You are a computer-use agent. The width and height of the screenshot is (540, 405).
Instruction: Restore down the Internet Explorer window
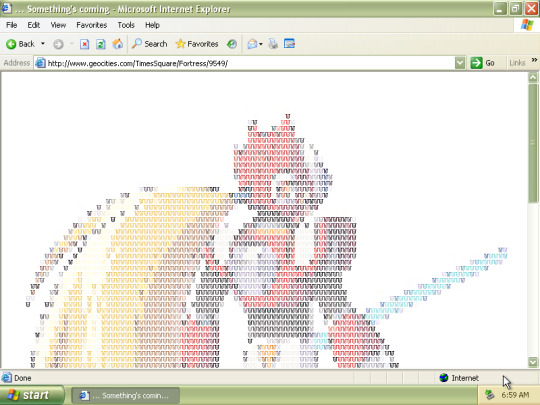[515, 9]
